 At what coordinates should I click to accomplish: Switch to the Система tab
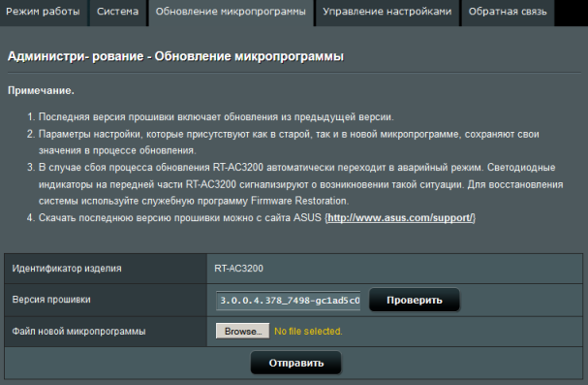click(x=118, y=12)
